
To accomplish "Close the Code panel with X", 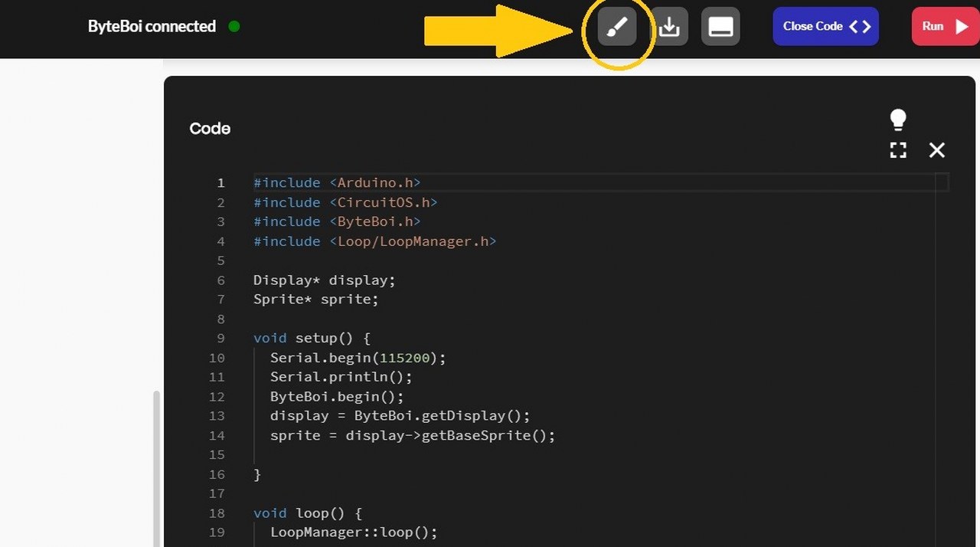I will [x=937, y=150].
